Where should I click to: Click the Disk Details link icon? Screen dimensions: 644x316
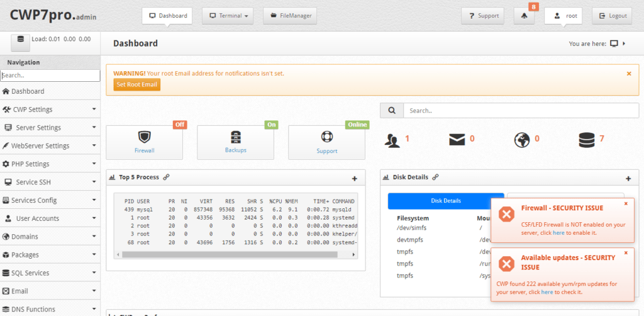click(x=435, y=177)
